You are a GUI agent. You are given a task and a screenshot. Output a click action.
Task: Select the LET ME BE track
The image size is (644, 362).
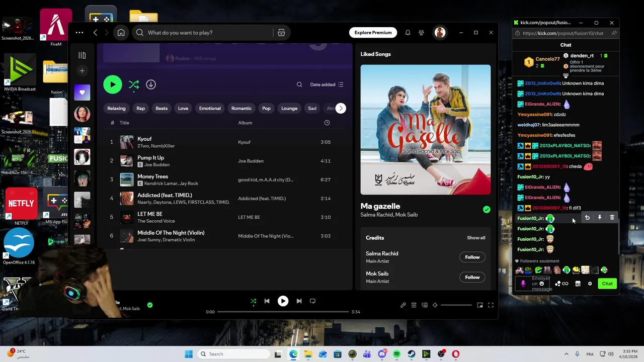[225, 217]
